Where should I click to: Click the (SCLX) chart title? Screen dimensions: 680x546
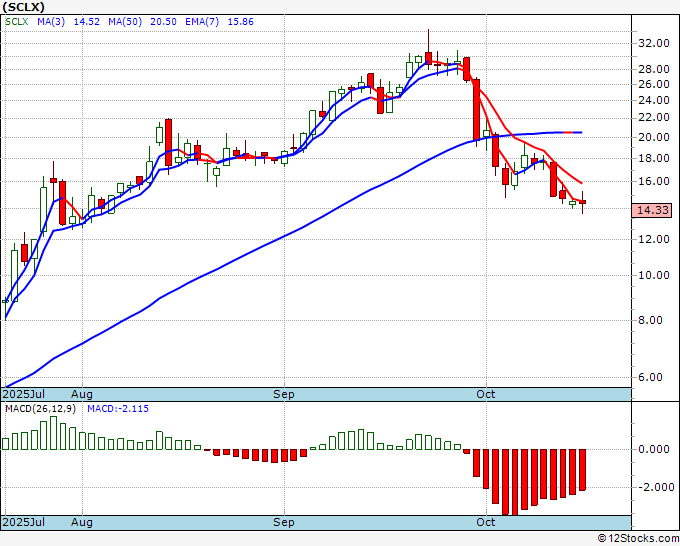tap(23, 7)
